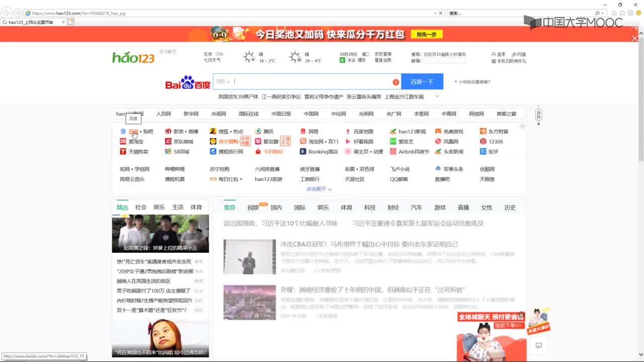Click the 百度地图 pin icon
This screenshot has width=644, height=362.
348,131
